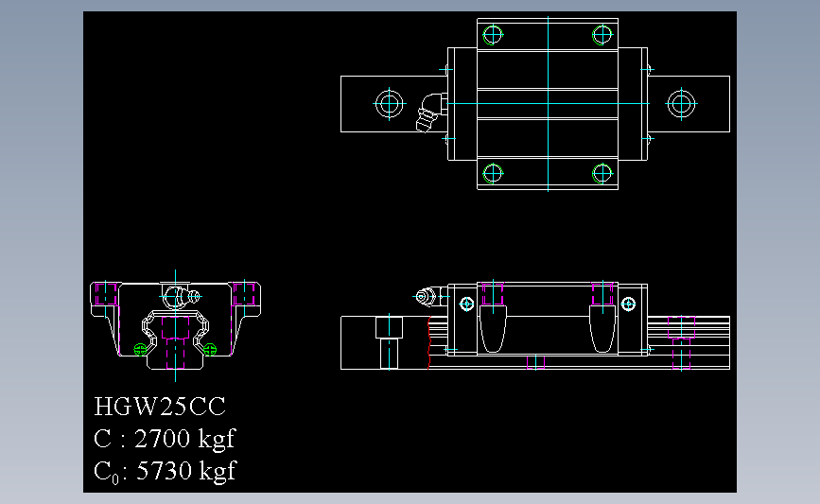Pick the upper-right green bolt hole in top view
The height and width of the screenshot is (504, 820).
602,35
